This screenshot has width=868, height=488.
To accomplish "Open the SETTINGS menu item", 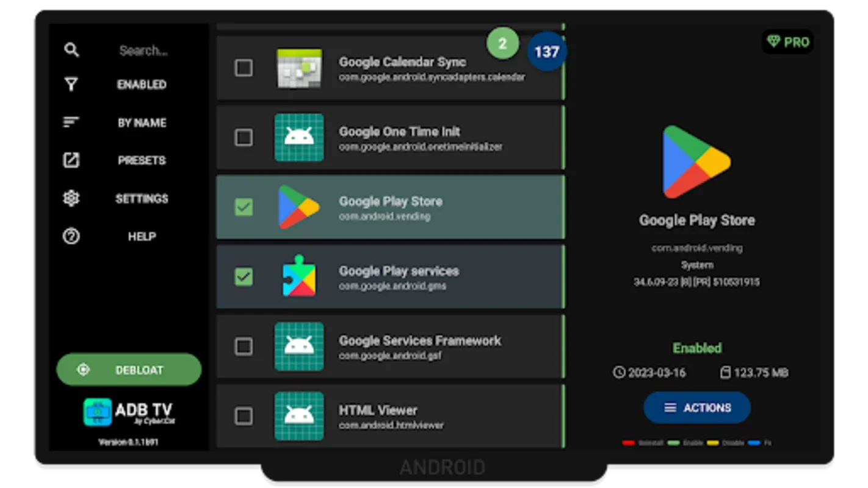I will coord(142,198).
